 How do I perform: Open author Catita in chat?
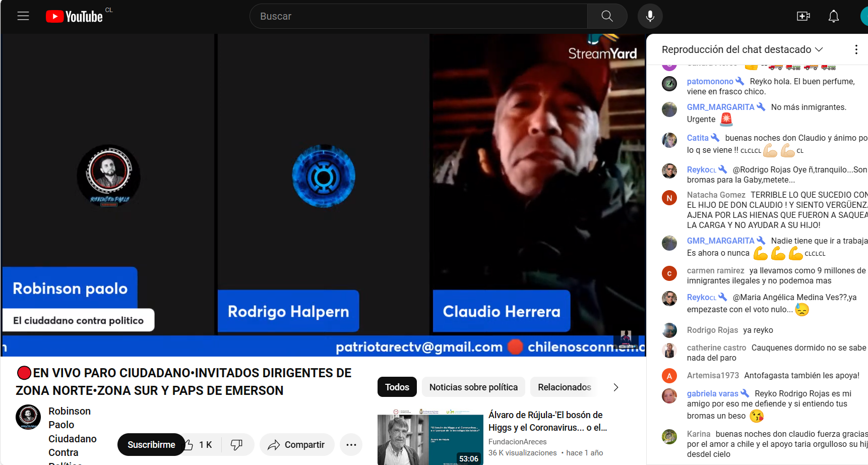(x=698, y=138)
